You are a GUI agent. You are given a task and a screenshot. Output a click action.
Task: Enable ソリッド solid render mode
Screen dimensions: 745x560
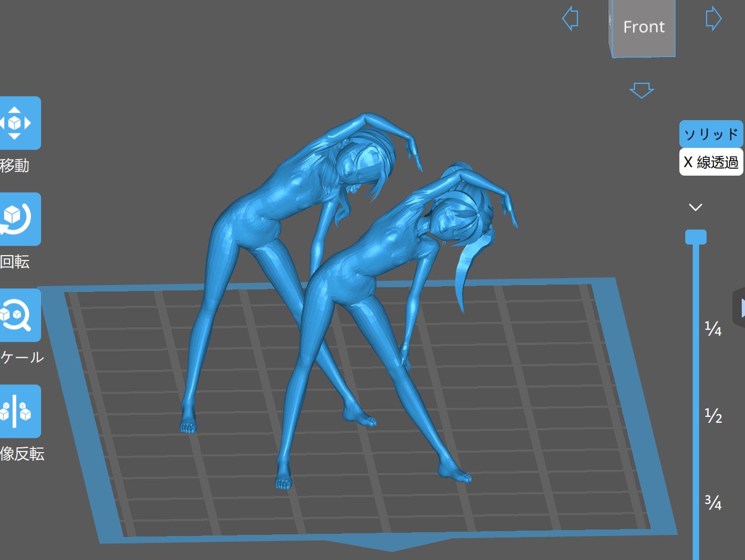(x=711, y=134)
